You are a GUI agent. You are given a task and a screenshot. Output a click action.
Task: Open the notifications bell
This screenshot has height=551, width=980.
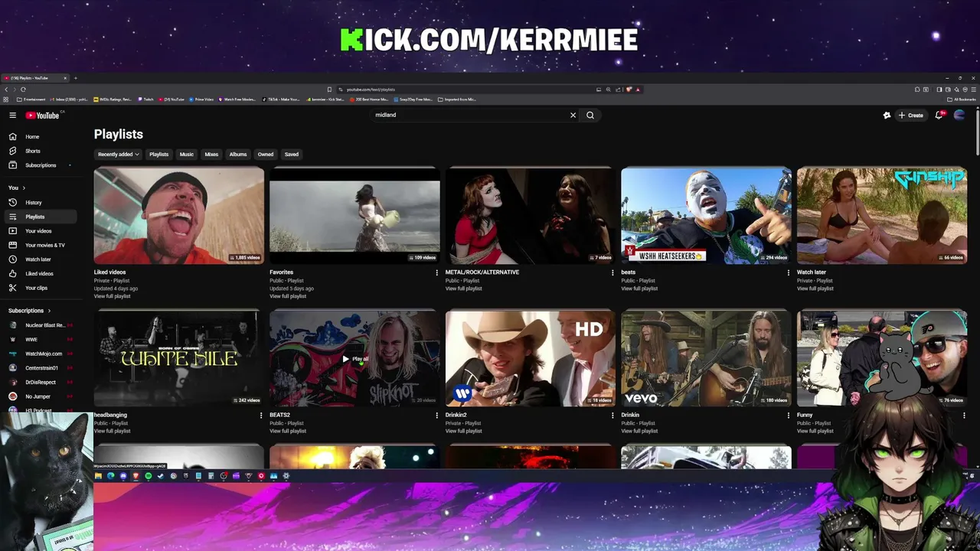[939, 115]
